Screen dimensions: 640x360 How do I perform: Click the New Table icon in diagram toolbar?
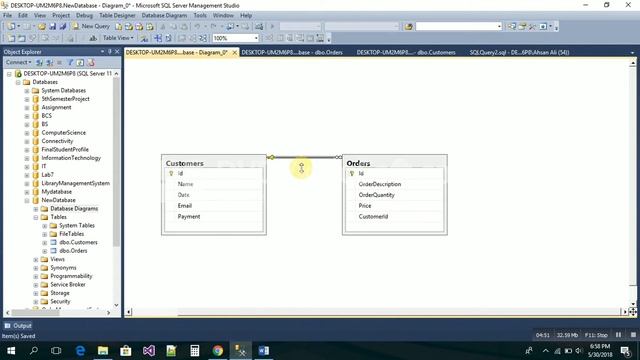[11, 38]
